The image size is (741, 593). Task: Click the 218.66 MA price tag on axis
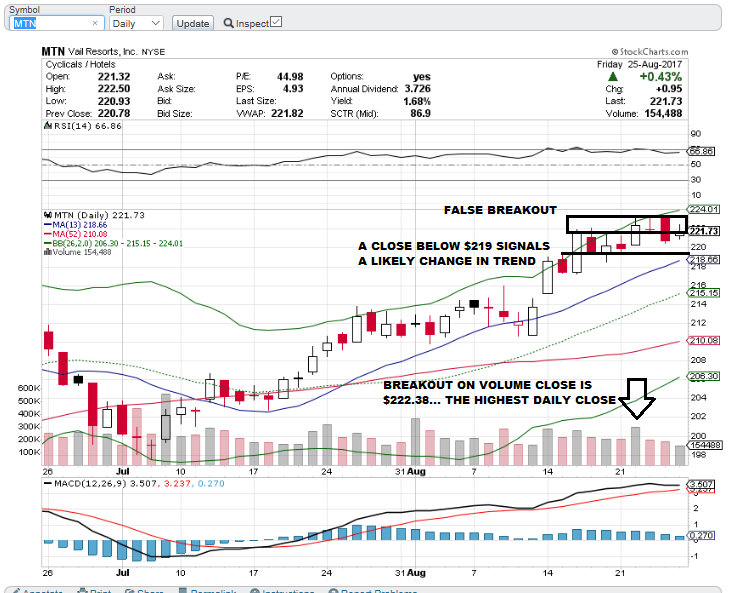pyautogui.click(x=703, y=260)
